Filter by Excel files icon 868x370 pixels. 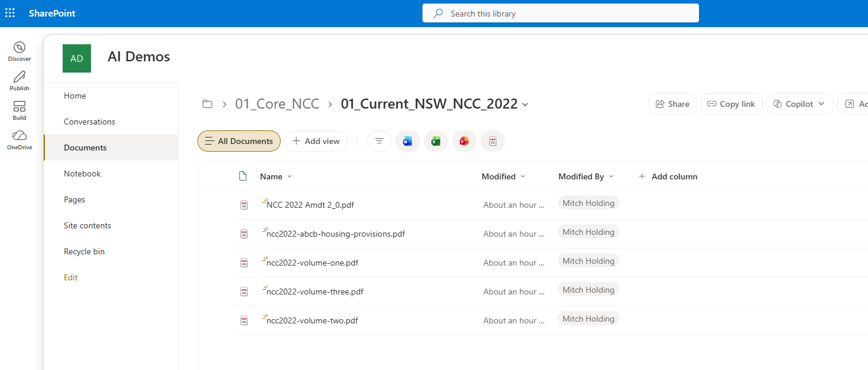[x=436, y=141]
